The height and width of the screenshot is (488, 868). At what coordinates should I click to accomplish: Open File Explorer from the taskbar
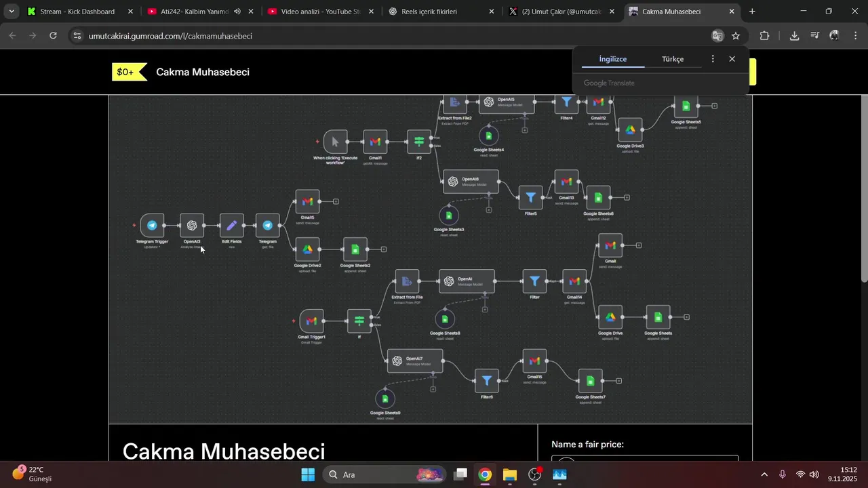[x=510, y=474]
